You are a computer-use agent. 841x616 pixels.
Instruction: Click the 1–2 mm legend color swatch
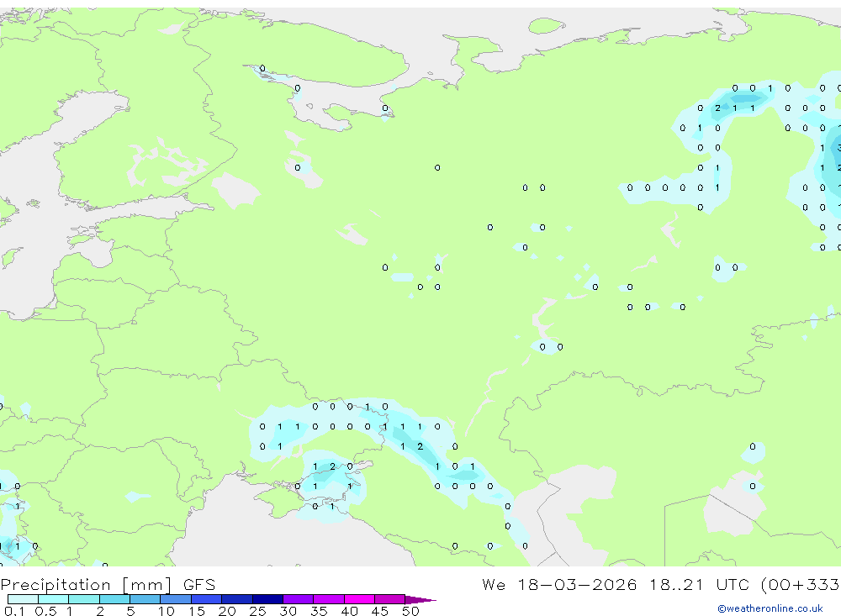pos(84,599)
